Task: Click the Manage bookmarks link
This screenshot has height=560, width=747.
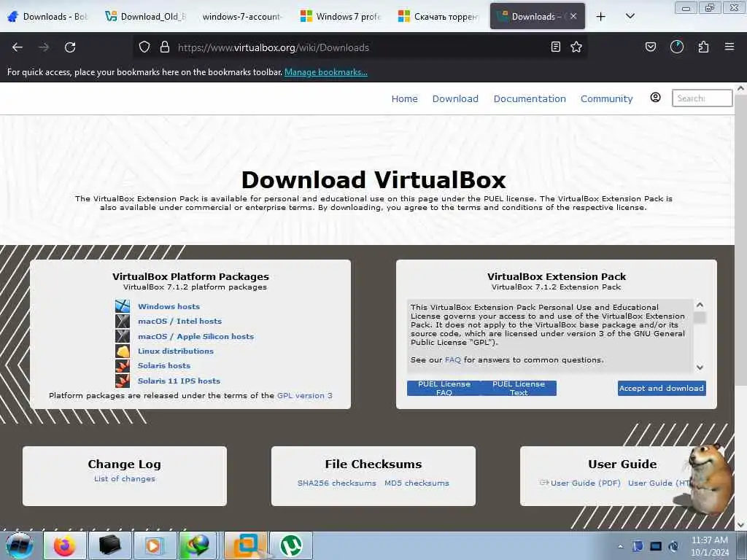Action: [326, 72]
